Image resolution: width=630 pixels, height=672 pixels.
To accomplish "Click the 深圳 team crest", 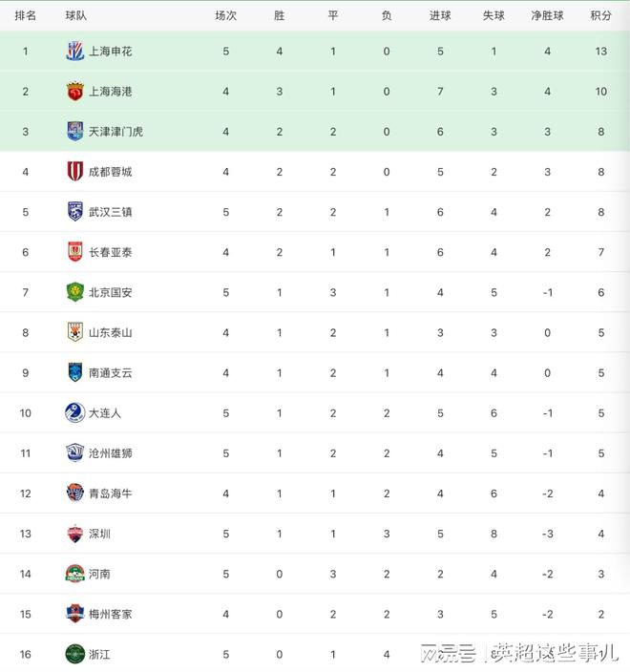I will [x=75, y=534].
